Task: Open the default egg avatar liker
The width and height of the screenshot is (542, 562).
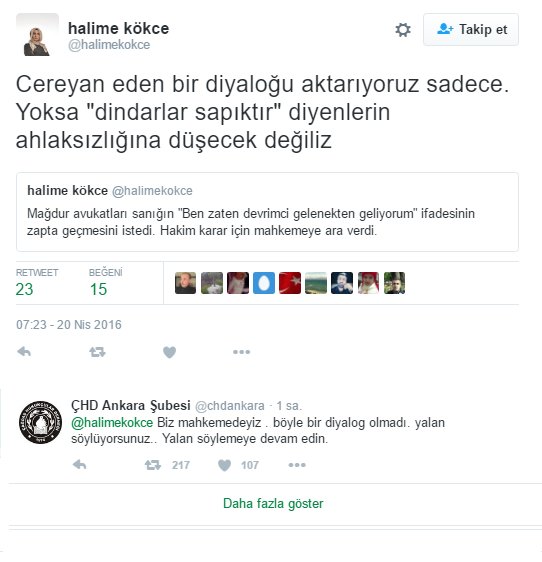Action: [x=264, y=283]
